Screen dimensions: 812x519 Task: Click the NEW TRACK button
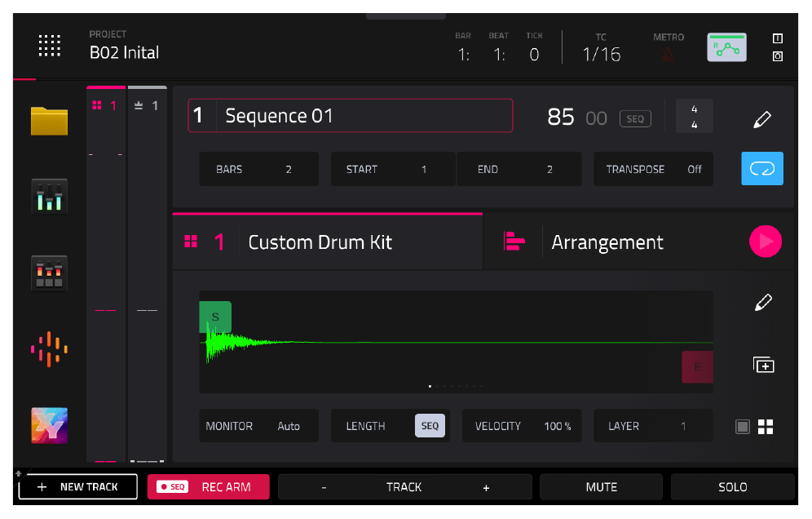pos(78,487)
